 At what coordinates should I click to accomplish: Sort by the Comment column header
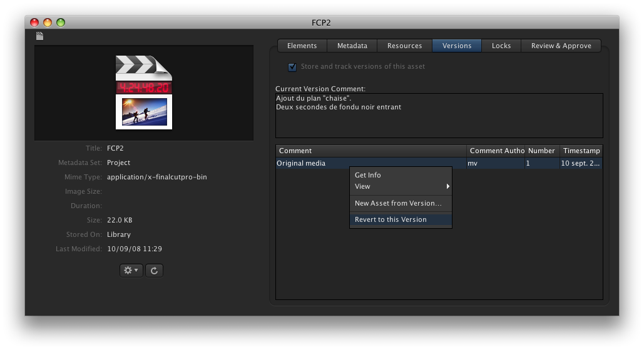click(371, 151)
